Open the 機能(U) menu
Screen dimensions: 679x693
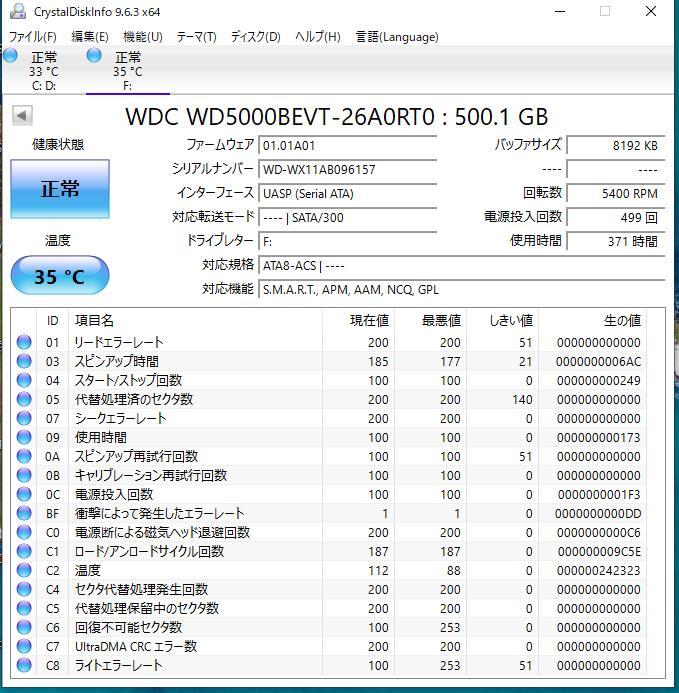pos(143,37)
